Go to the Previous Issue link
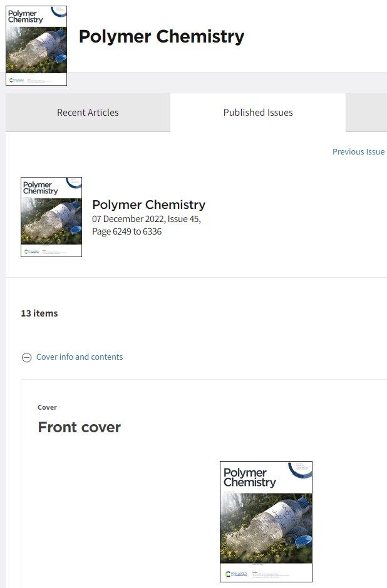The image size is (387, 588). coord(358,151)
